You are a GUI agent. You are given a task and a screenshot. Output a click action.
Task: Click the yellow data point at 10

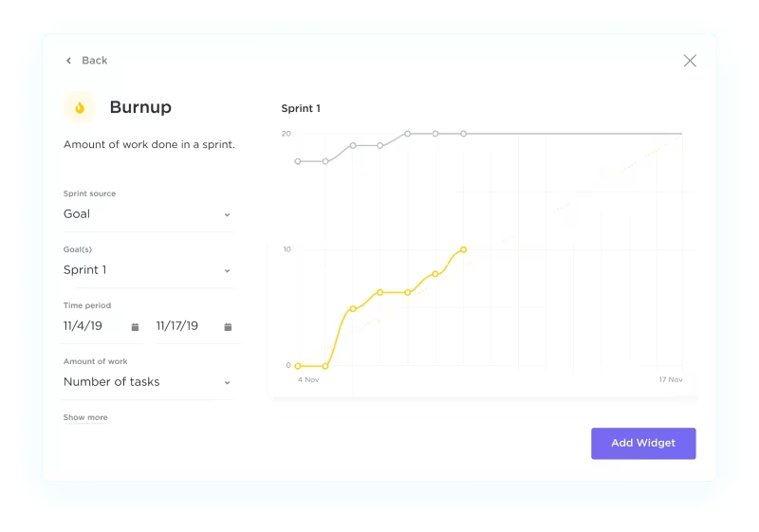tap(463, 249)
